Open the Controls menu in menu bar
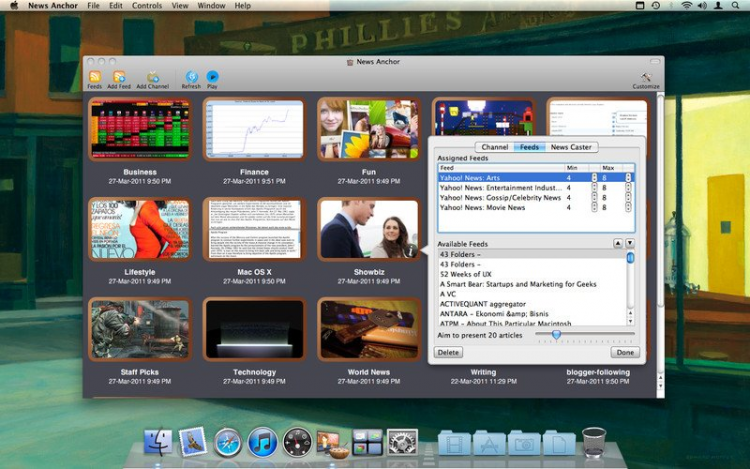Viewport: 750px width, 469px height. [x=147, y=6]
